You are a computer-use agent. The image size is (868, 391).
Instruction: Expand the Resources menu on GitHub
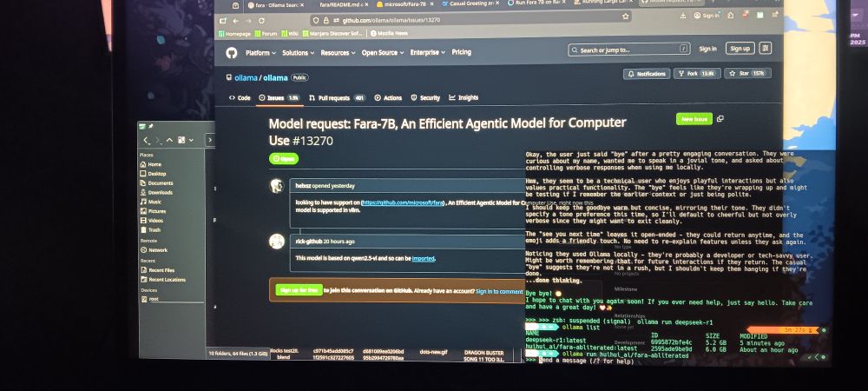pos(339,53)
